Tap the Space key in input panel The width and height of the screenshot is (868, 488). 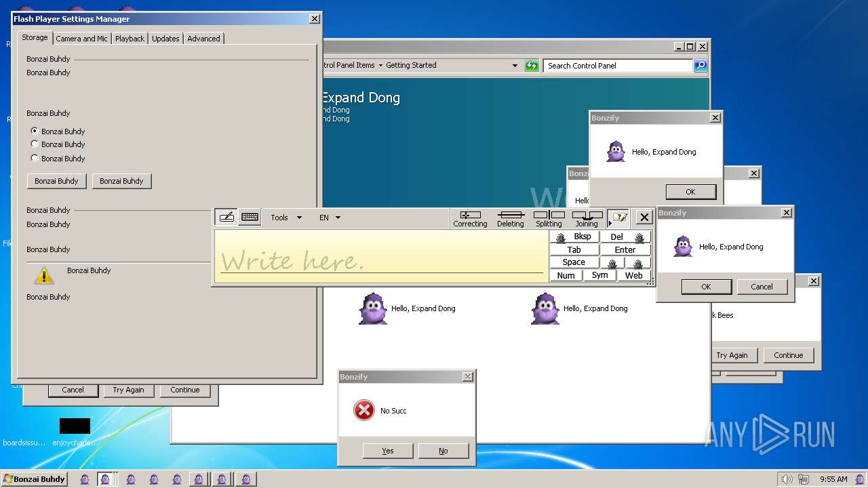574,263
